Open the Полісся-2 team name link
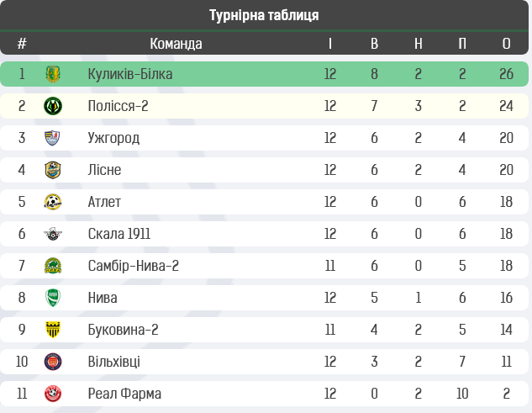The height and width of the screenshot is (413, 532). [x=124, y=106]
